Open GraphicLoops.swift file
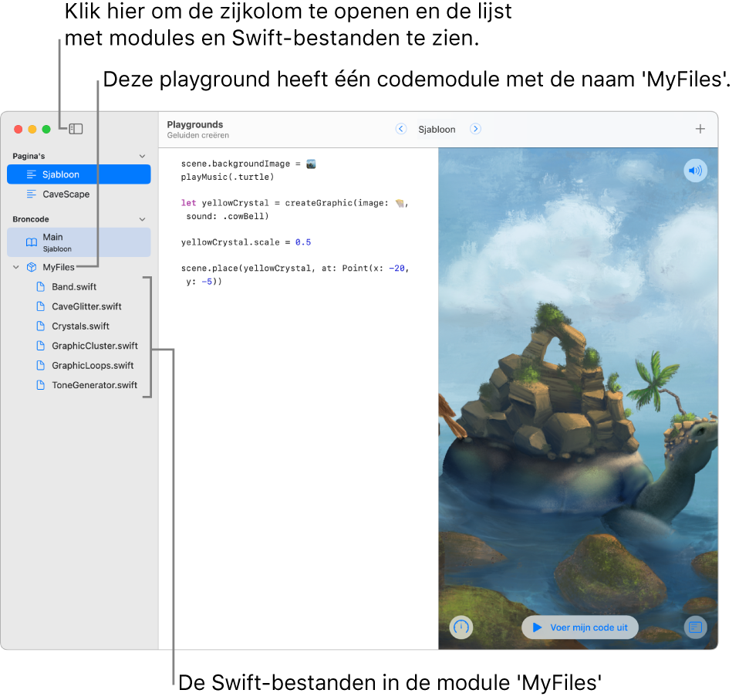This screenshot has width=739, height=700. tap(93, 365)
